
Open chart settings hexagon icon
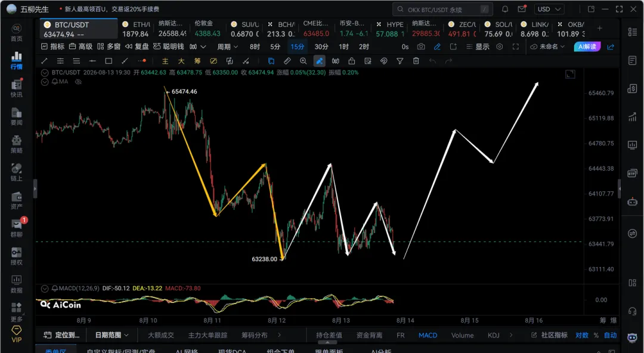tap(500, 47)
